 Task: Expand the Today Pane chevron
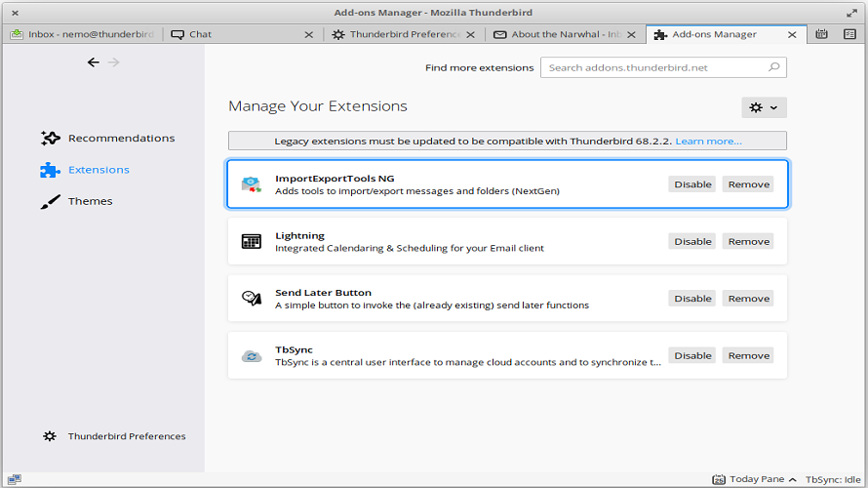tap(792, 479)
